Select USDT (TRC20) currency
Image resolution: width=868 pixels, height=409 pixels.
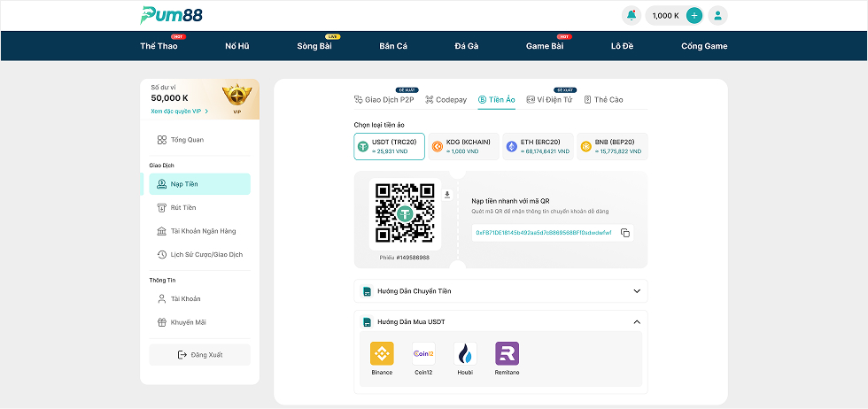(389, 147)
